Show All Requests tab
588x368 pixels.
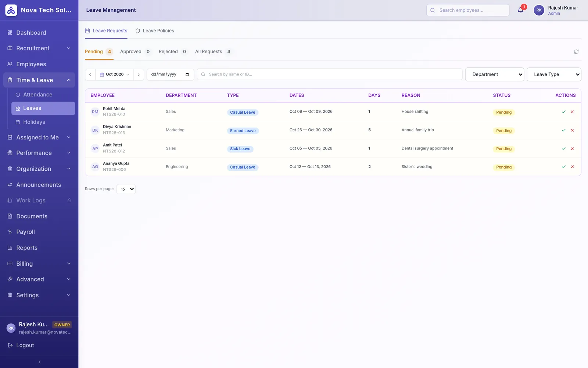(x=213, y=52)
